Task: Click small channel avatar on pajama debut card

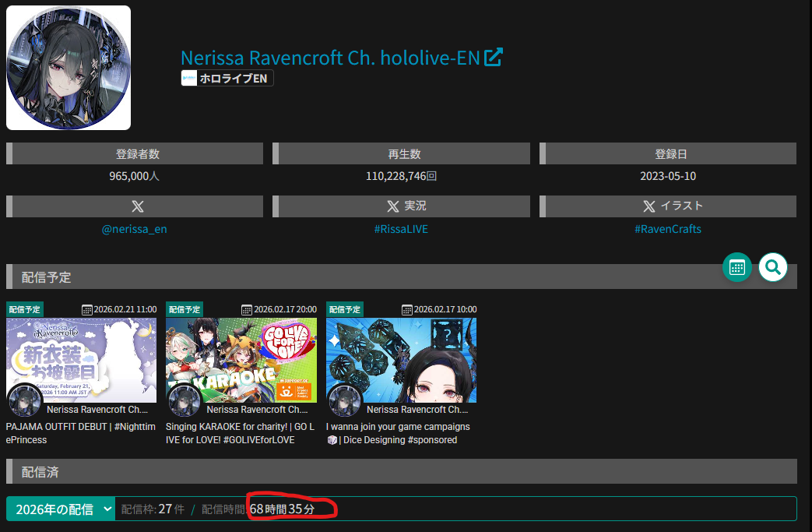Action: pos(24,401)
